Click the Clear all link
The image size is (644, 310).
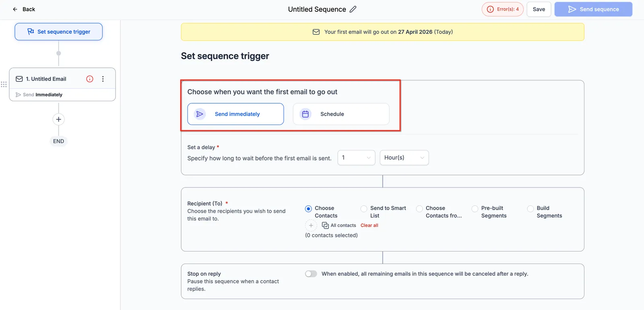click(369, 225)
